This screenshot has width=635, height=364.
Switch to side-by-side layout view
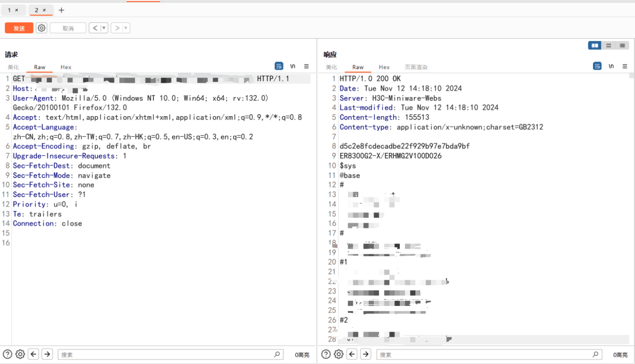point(595,45)
